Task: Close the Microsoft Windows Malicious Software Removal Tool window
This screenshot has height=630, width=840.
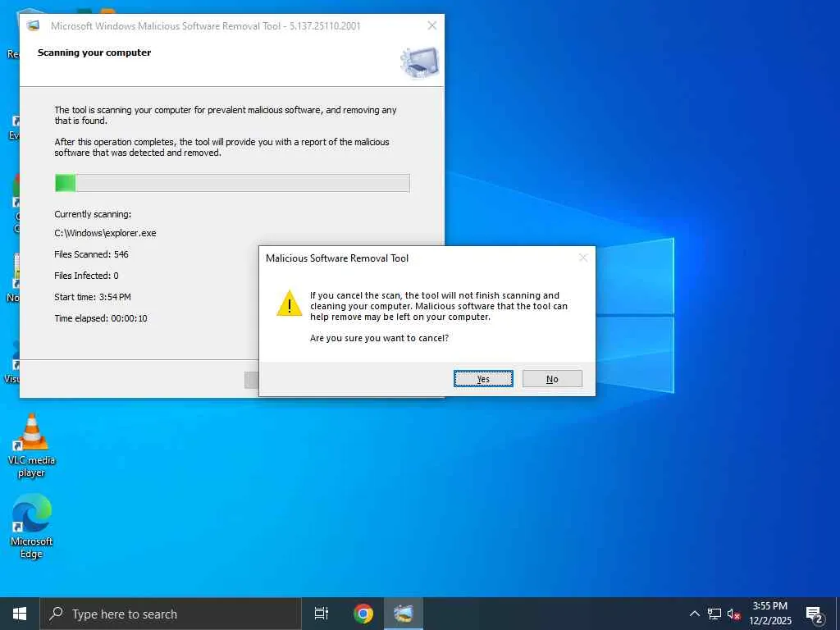Action: point(431,25)
